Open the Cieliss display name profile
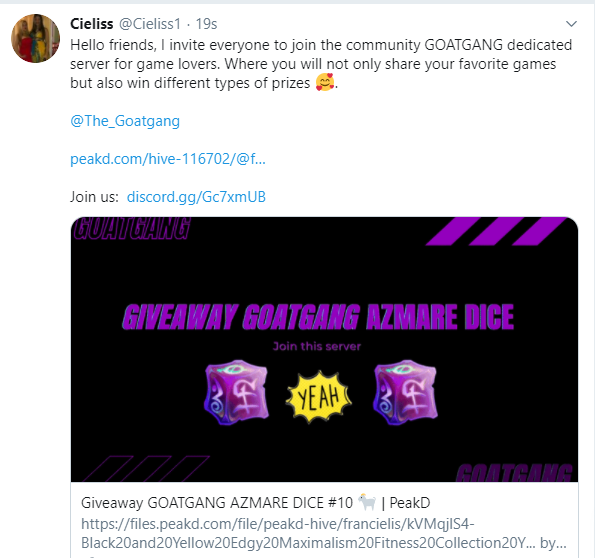 tap(91, 24)
